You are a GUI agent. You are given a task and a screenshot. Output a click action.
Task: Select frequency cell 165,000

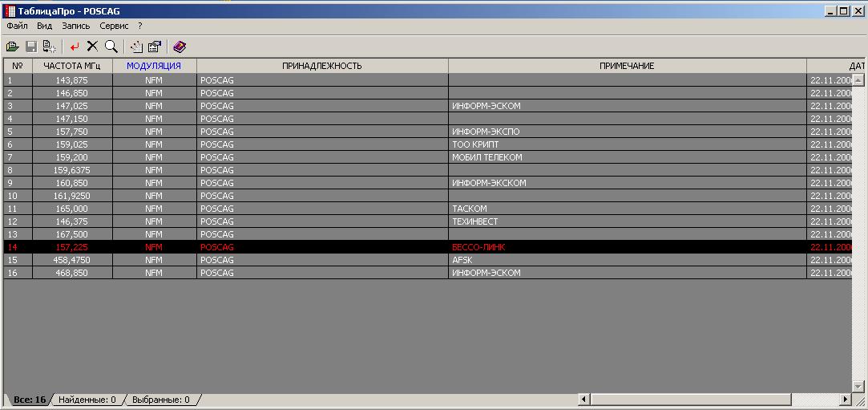pos(72,209)
